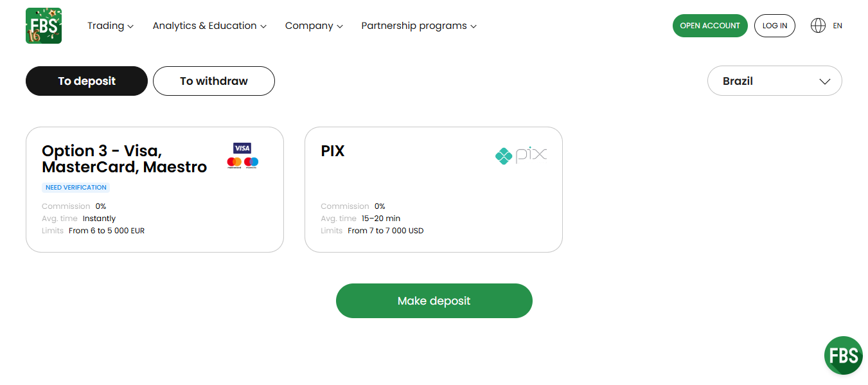Click the MasterCard icon
This screenshot has width=868, height=385.
tap(235, 163)
